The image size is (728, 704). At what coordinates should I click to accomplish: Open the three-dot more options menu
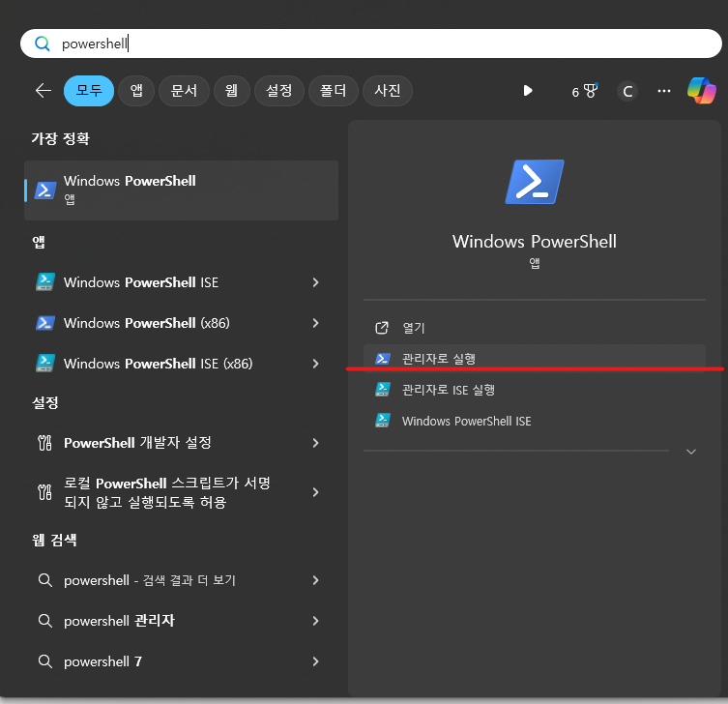[x=664, y=91]
